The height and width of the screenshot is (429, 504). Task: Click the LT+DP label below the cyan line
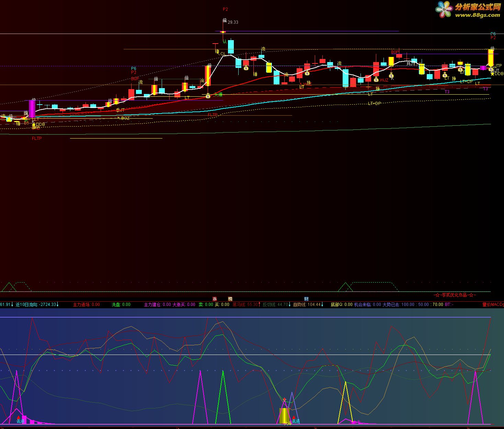[375, 104]
